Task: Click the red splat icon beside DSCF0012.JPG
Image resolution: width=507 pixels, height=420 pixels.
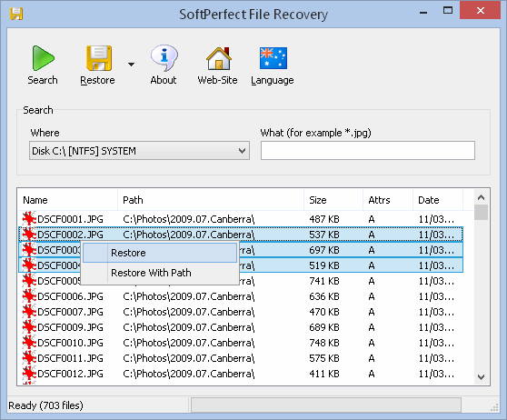Action: 29,374
